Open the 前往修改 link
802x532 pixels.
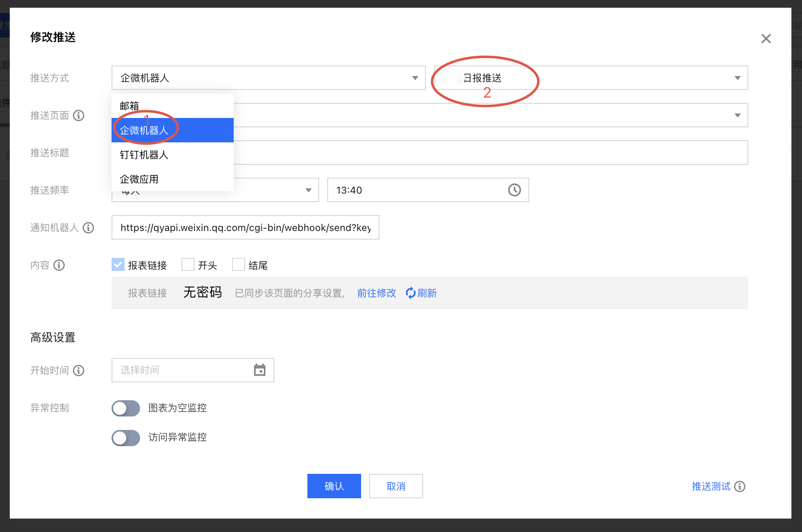coord(376,293)
